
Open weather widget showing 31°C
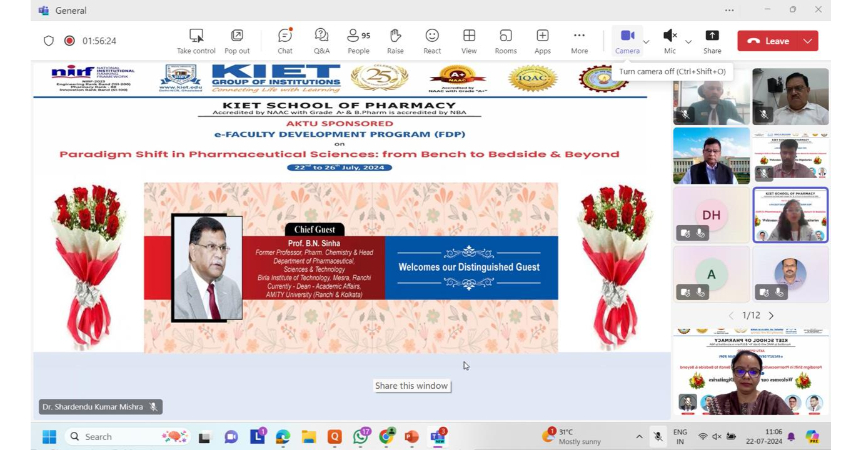click(x=572, y=437)
